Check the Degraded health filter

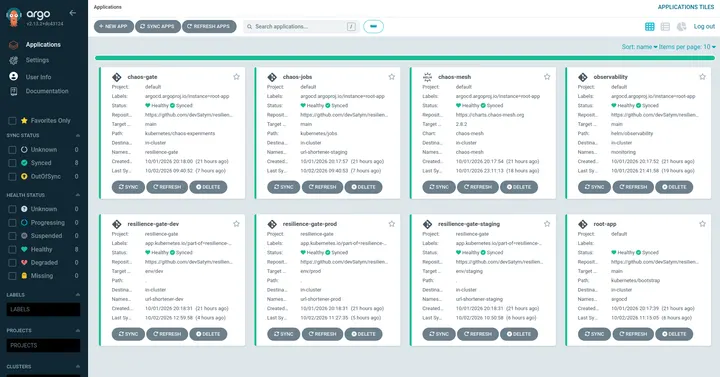12,263
